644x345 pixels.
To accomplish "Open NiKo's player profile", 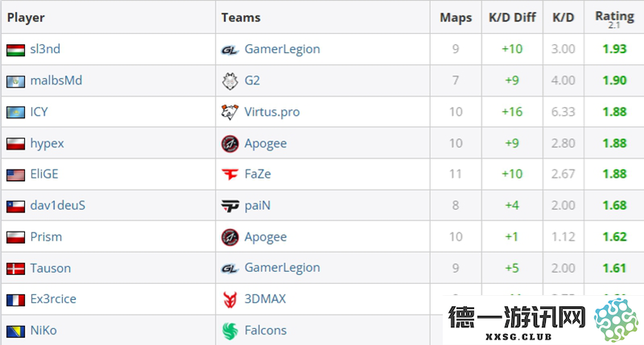I will coord(43,331).
